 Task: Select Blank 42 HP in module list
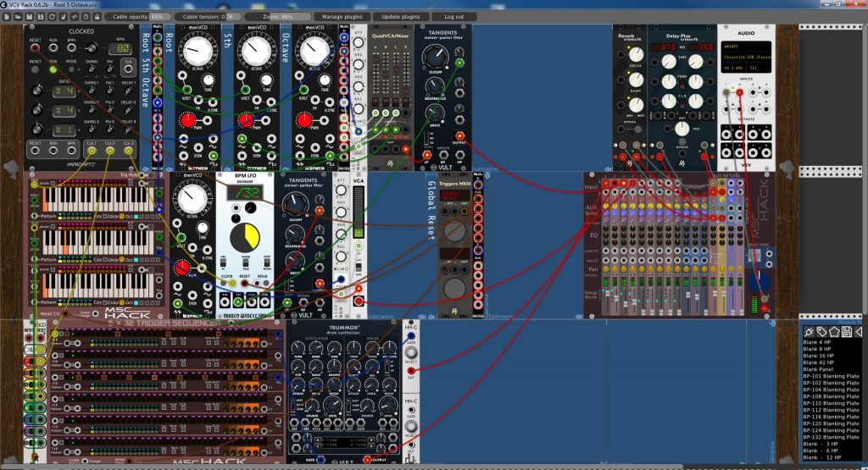[818, 362]
